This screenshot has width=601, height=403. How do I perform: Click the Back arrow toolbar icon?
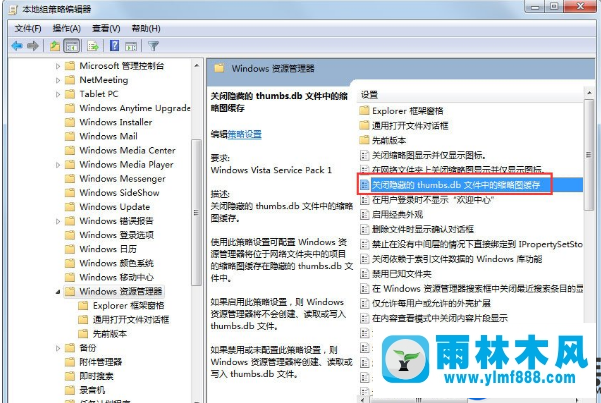tap(17, 46)
